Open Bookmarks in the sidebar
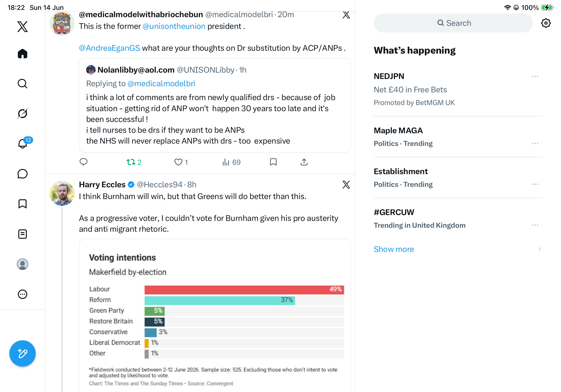 click(23, 204)
